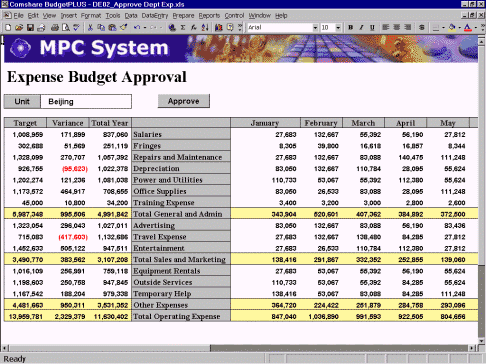
Task: Toggle Italic formatting
Action: click(x=361, y=28)
